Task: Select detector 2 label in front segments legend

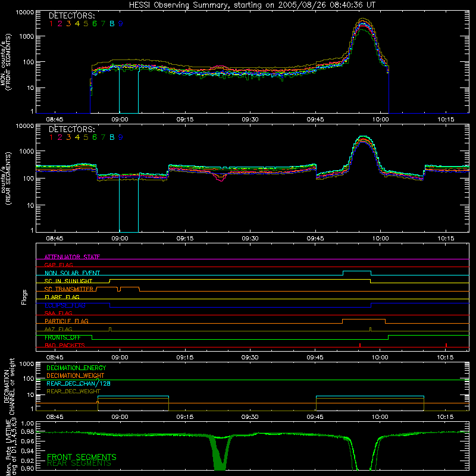Action: (x=60, y=23)
